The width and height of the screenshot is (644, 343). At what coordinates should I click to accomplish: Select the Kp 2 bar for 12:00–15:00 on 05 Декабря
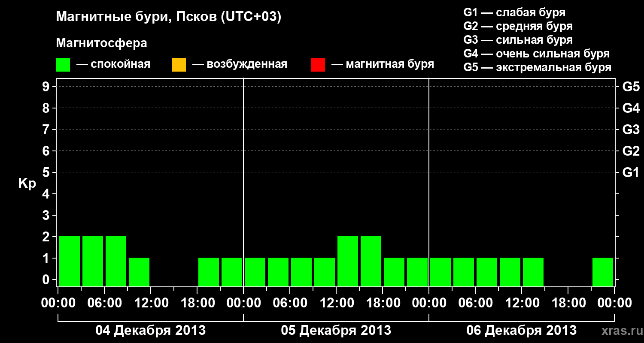(x=348, y=261)
